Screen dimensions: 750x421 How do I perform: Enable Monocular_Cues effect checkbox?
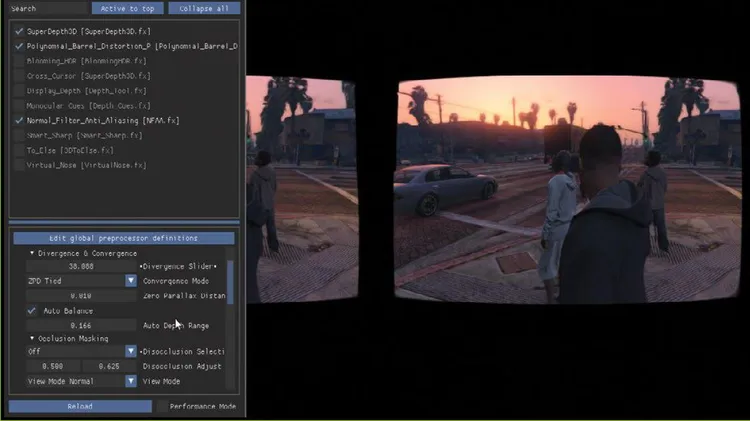tap(19, 105)
